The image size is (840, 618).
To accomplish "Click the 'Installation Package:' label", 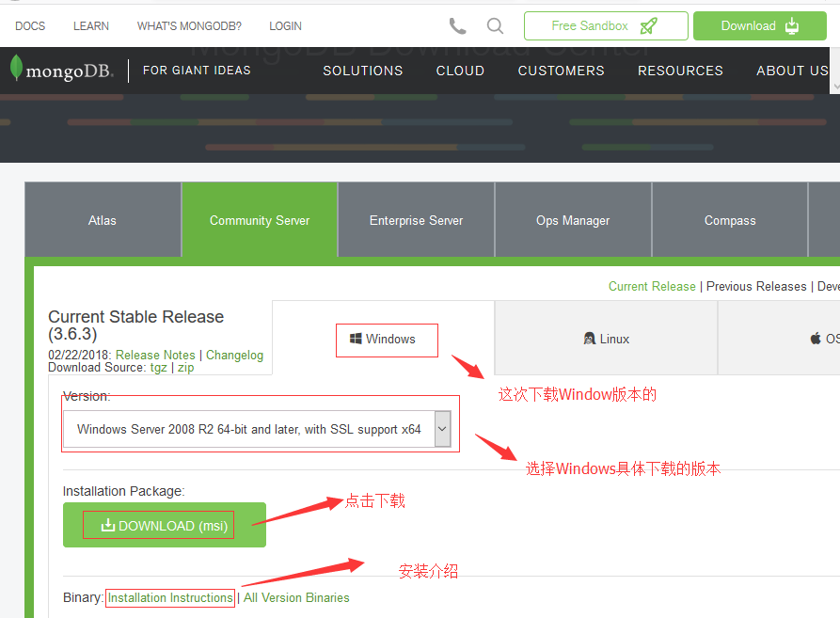I will (124, 491).
